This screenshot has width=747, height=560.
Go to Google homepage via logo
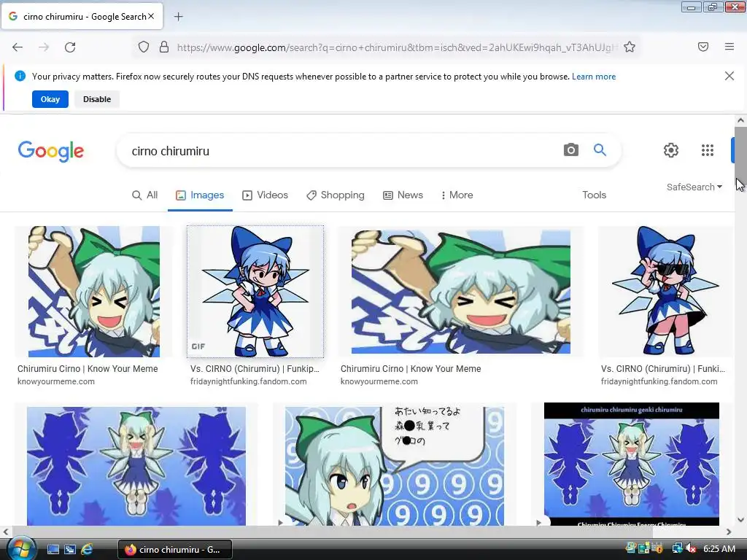[x=51, y=152]
